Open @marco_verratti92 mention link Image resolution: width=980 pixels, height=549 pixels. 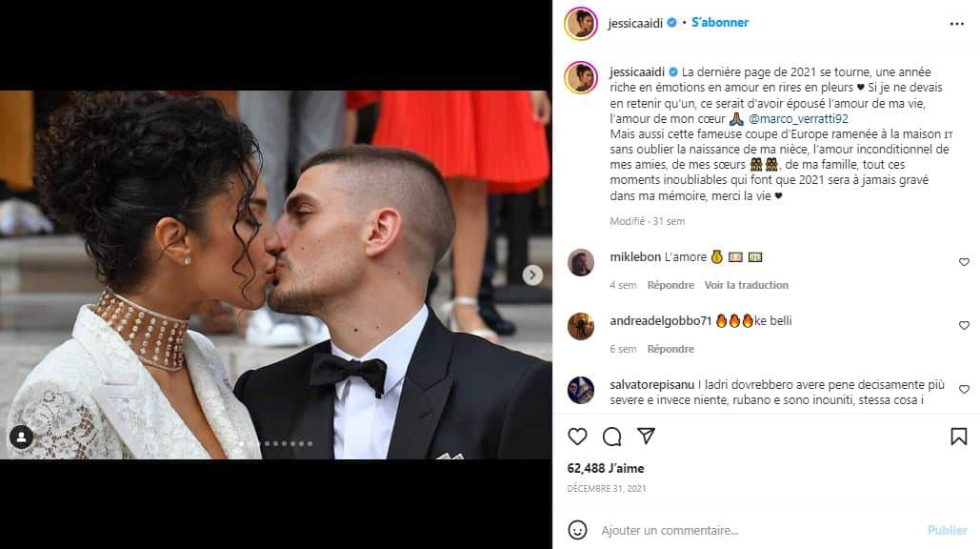[798, 119]
